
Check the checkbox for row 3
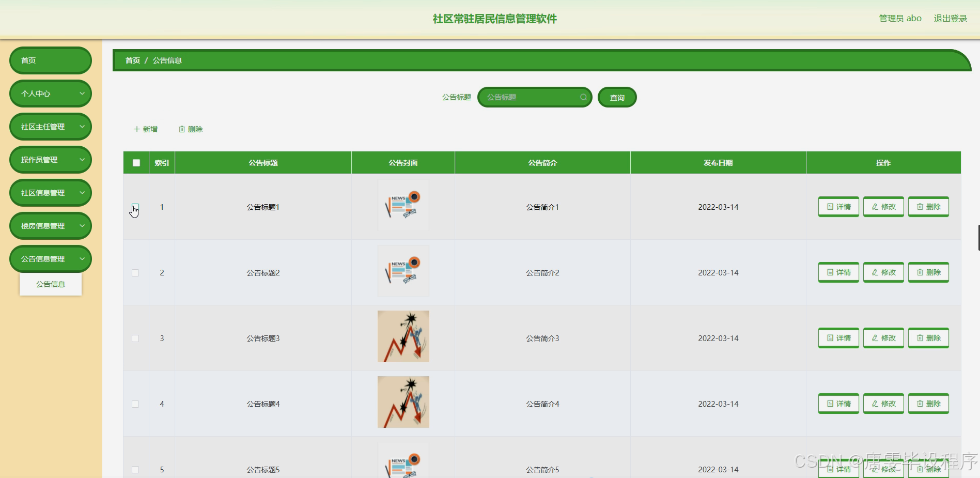(x=135, y=338)
